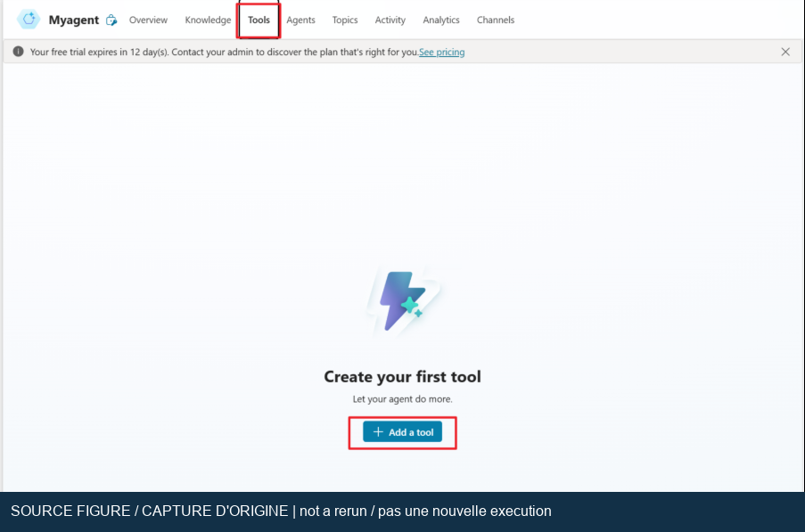Select the Tools tab

click(x=259, y=20)
